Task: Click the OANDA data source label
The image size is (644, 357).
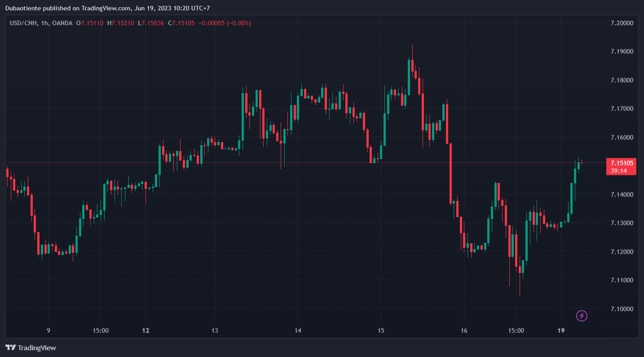Action: [62, 23]
